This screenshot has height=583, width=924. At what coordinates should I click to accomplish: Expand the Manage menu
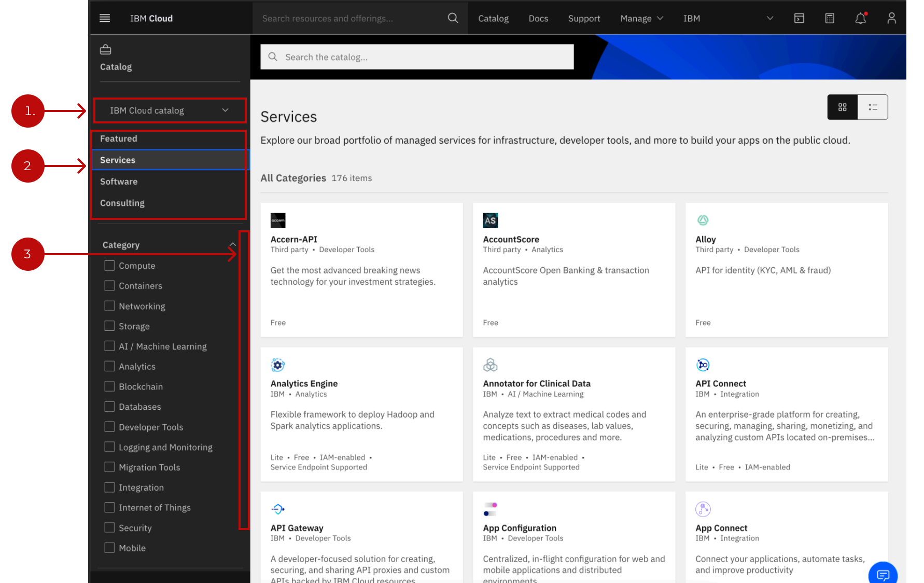(x=641, y=18)
